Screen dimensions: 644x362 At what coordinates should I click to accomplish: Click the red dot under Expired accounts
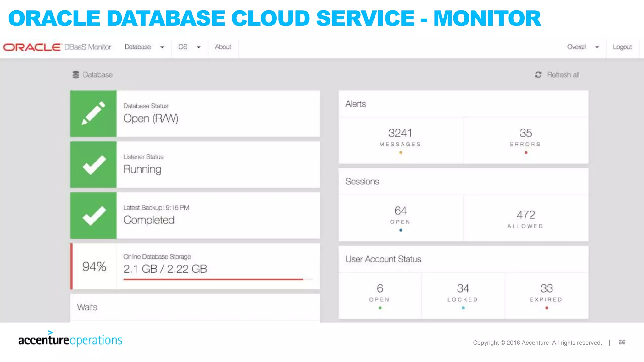point(547,308)
